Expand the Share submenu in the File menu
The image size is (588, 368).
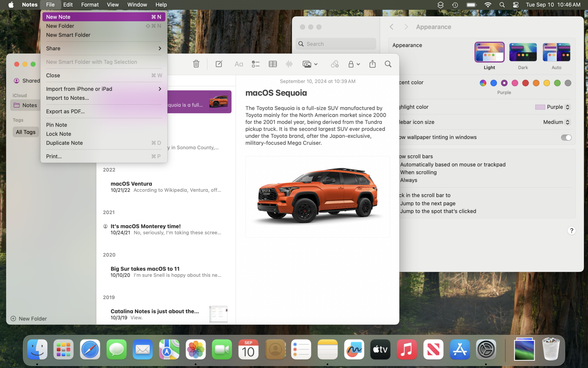pyautogui.click(x=103, y=48)
